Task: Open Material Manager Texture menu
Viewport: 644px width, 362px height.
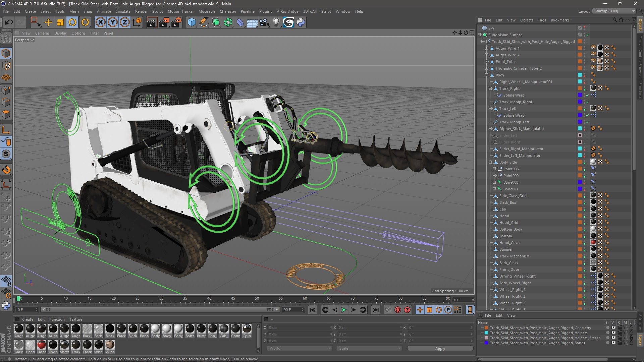Action: [x=75, y=319]
